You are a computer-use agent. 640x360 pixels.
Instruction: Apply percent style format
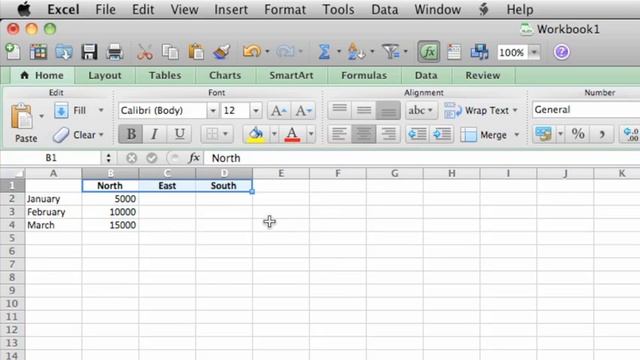[578, 134]
